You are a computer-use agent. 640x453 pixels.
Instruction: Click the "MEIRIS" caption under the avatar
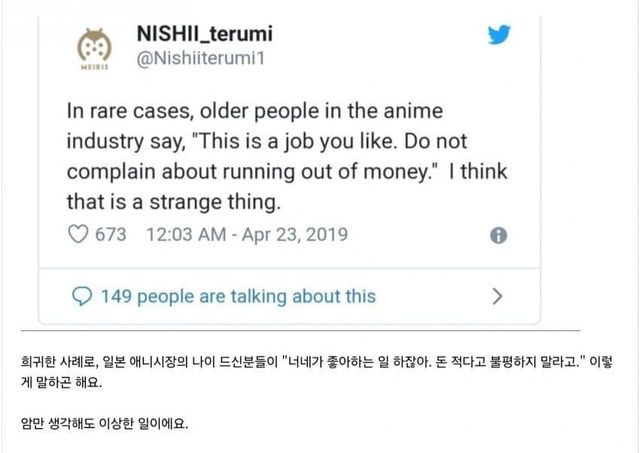(92, 71)
